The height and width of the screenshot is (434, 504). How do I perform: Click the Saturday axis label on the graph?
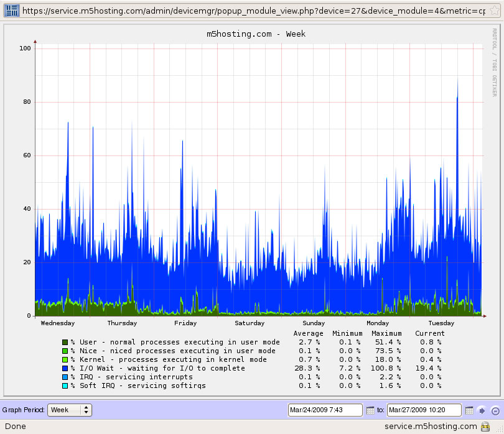249,323
